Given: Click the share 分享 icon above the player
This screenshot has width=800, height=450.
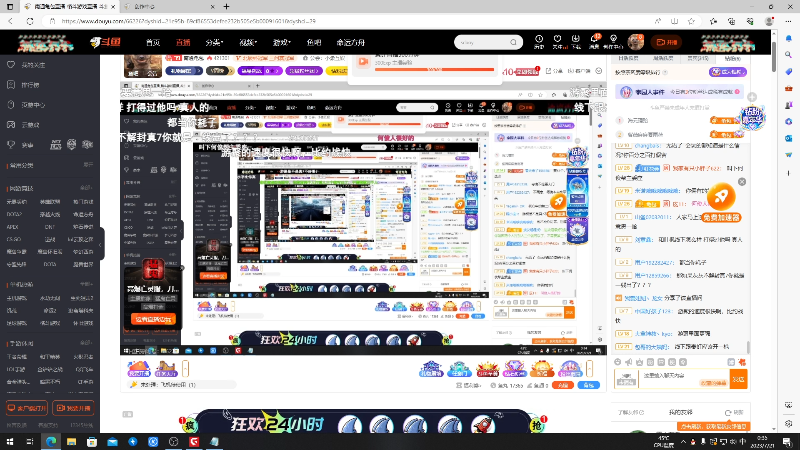Looking at the screenshot, I should click(554, 71).
